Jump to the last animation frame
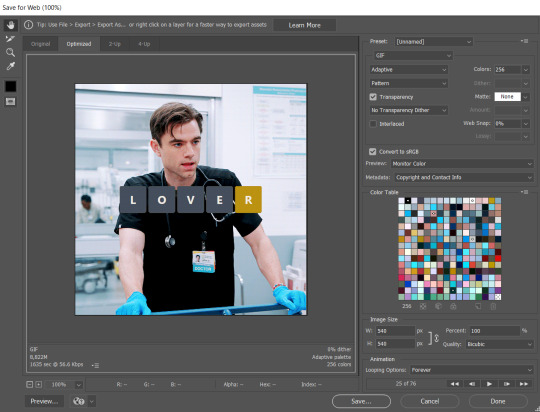540x412 pixels. tap(524, 384)
